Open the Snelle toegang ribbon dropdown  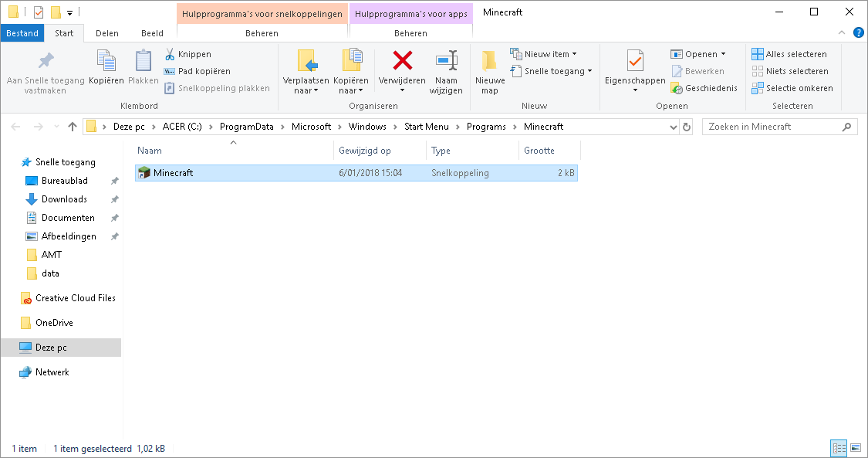click(x=552, y=71)
